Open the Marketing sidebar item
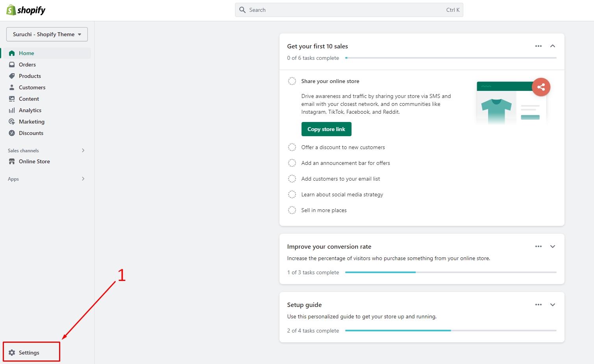This screenshot has width=594, height=364. 31,122
